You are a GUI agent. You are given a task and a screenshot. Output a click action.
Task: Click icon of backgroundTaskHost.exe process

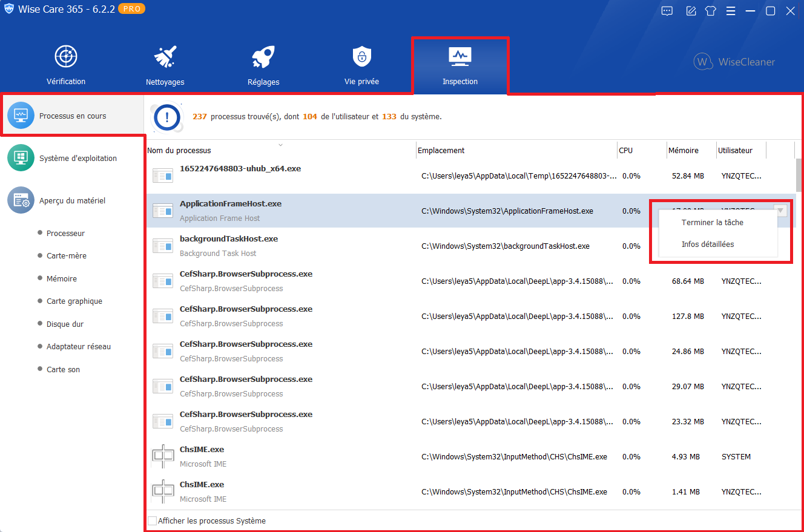click(x=163, y=246)
